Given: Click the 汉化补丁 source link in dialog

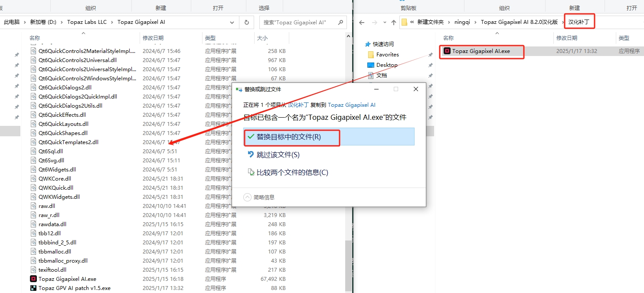Looking at the screenshot, I should tap(298, 105).
